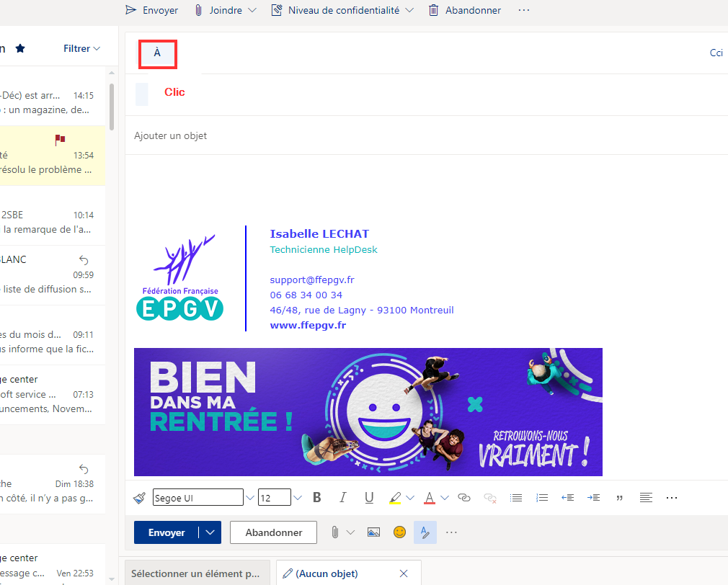The image size is (728, 585).
Task: Switch to Sélectionner un élément tab
Action: coord(197,573)
